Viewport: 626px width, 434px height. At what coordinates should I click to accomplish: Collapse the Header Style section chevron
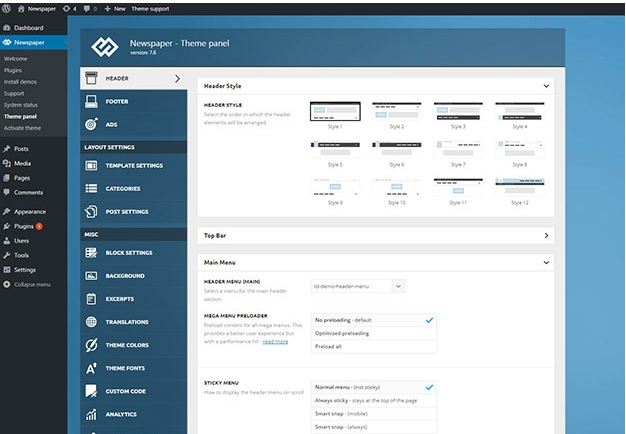(546, 86)
